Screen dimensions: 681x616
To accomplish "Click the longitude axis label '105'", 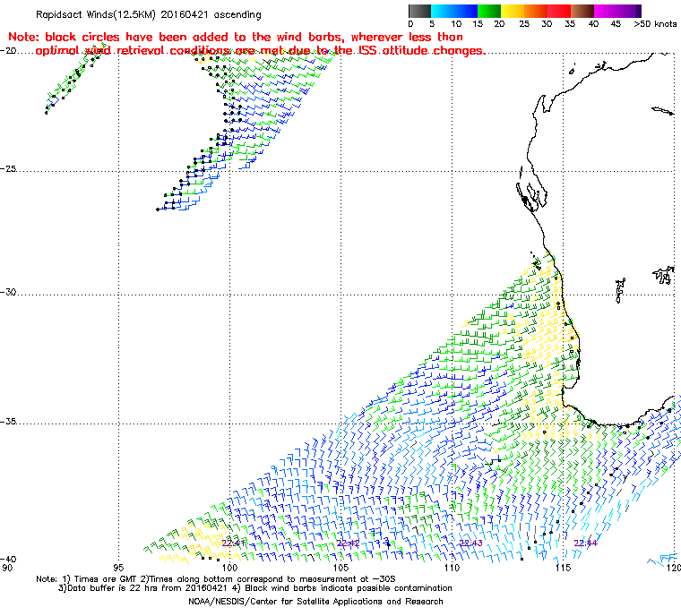I will pyautogui.click(x=340, y=568).
